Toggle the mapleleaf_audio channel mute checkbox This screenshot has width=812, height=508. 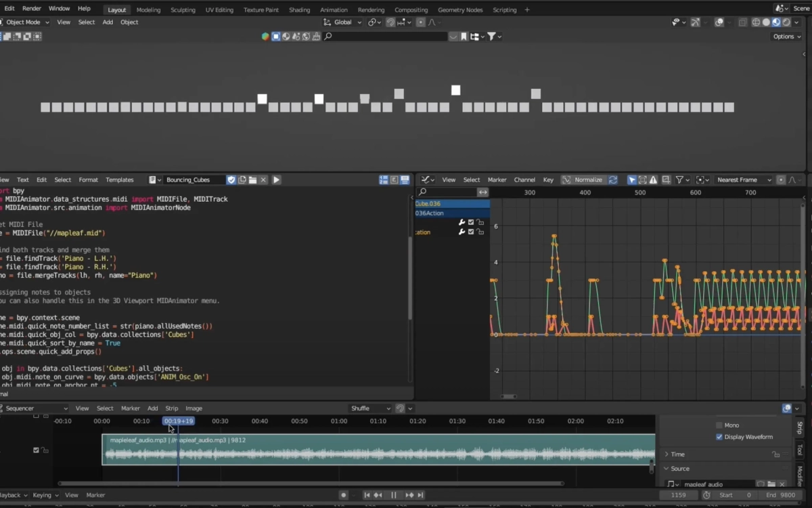[x=37, y=450]
